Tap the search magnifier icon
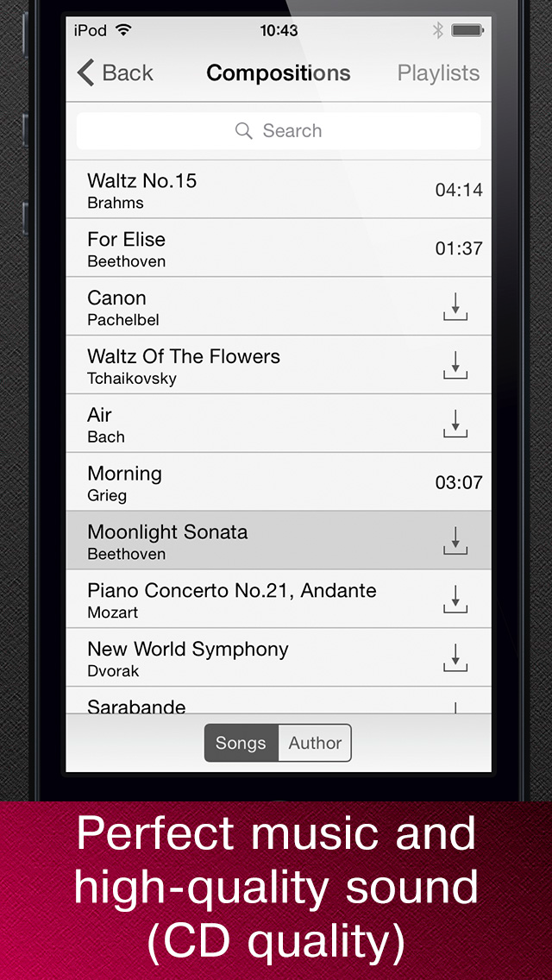The image size is (552, 980). point(244,130)
